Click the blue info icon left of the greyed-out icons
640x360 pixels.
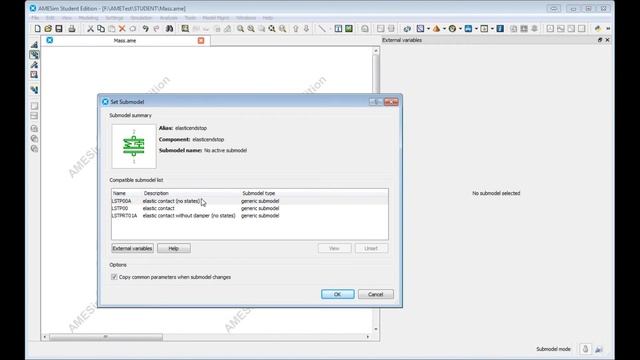pyautogui.click(x=500, y=29)
